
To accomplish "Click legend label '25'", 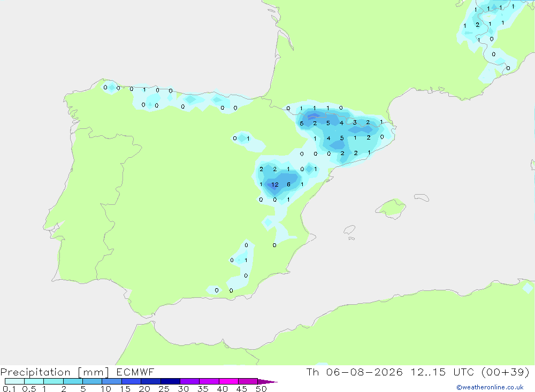I will (164, 389).
